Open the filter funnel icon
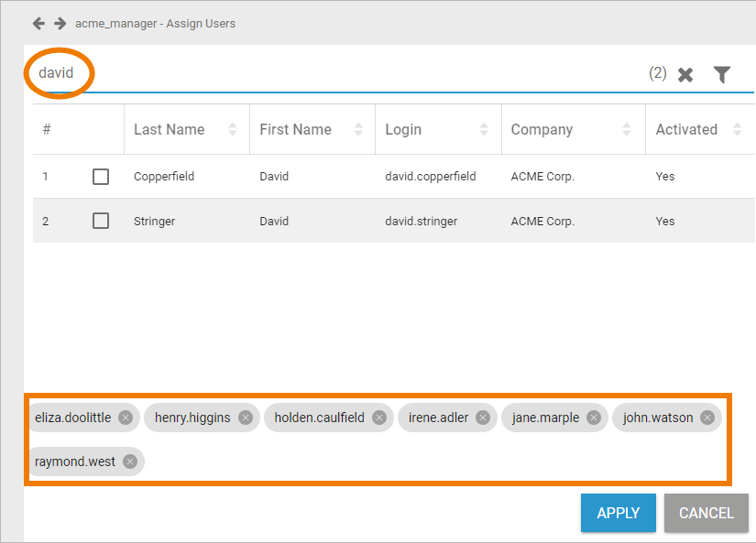Screen dimensions: 756x543 click(722, 74)
